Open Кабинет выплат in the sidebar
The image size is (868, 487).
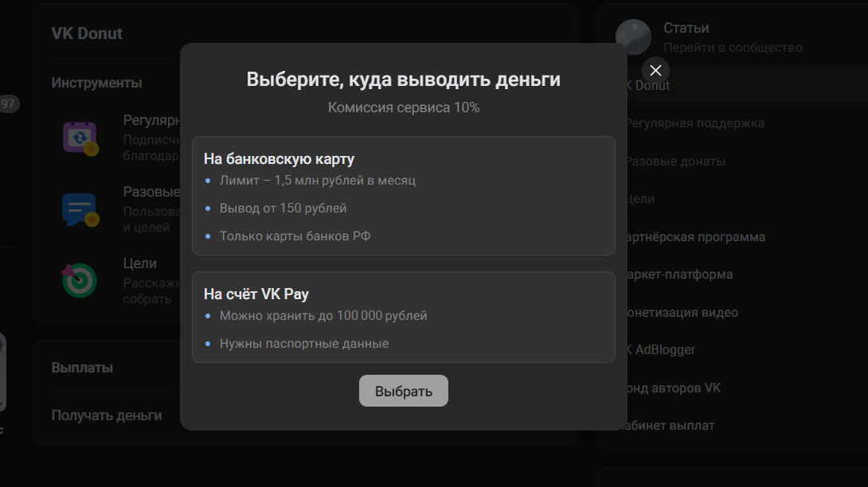click(669, 425)
